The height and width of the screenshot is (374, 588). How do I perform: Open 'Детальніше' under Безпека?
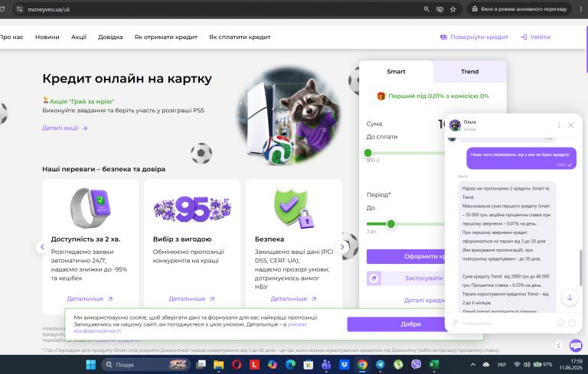[294, 299]
